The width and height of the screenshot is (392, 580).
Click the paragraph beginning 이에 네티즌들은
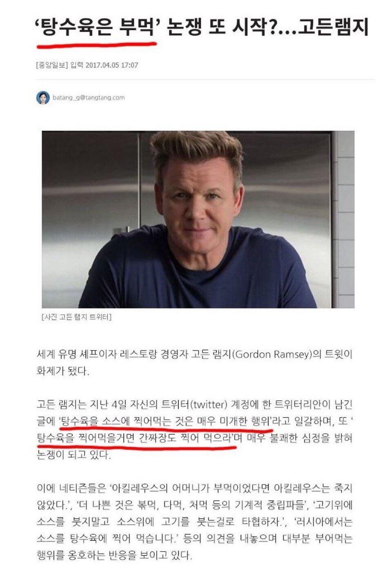point(195,522)
